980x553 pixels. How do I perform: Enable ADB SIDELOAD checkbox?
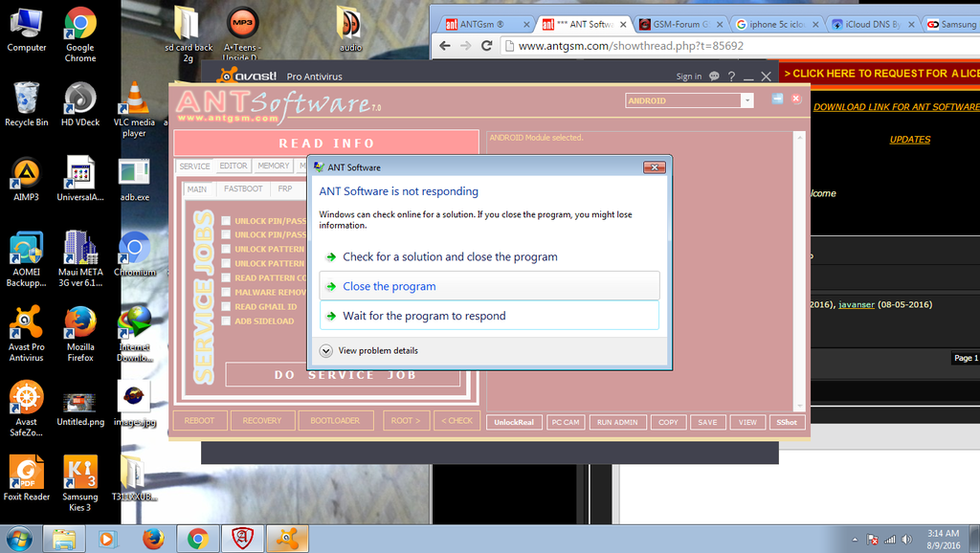click(226, 321)
